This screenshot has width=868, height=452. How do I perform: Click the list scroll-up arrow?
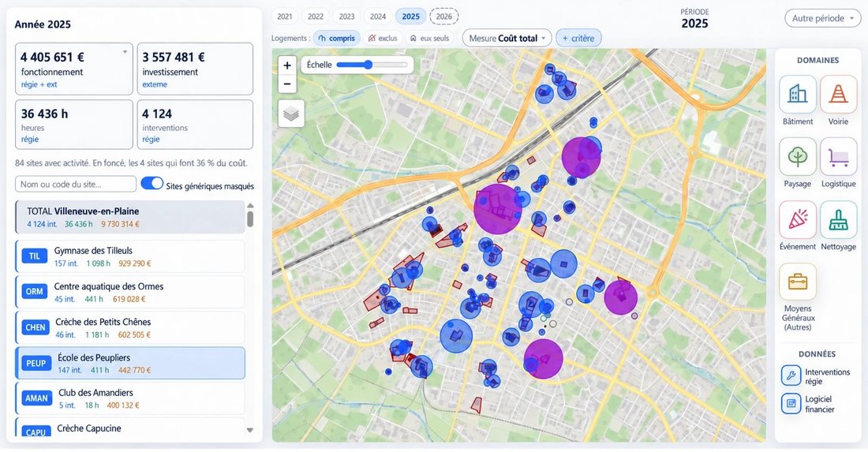[250, 205]
